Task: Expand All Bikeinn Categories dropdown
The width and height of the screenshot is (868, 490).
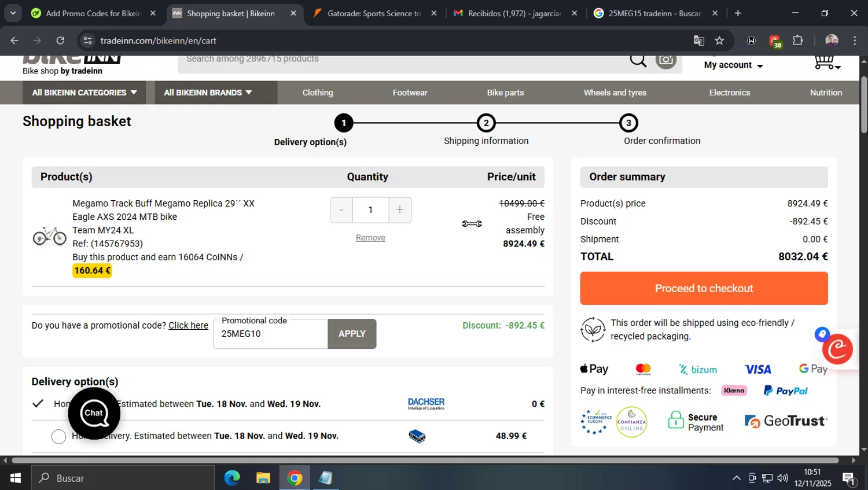Action: tap(84, 93)
